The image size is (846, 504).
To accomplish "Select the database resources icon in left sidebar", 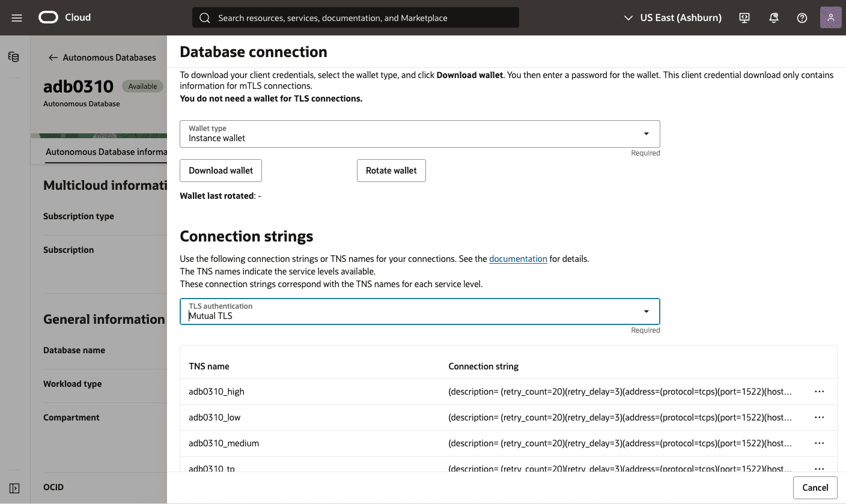I will (x=13, y=56).
